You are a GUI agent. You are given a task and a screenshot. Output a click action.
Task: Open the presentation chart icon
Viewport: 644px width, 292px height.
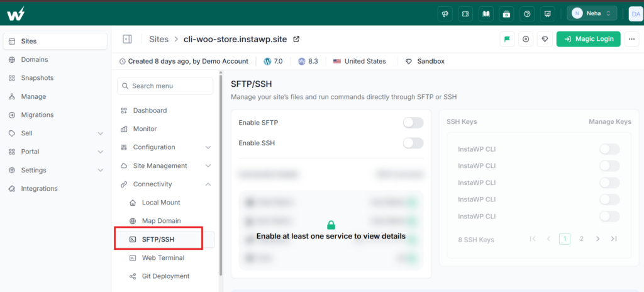[x=548, y=14]
